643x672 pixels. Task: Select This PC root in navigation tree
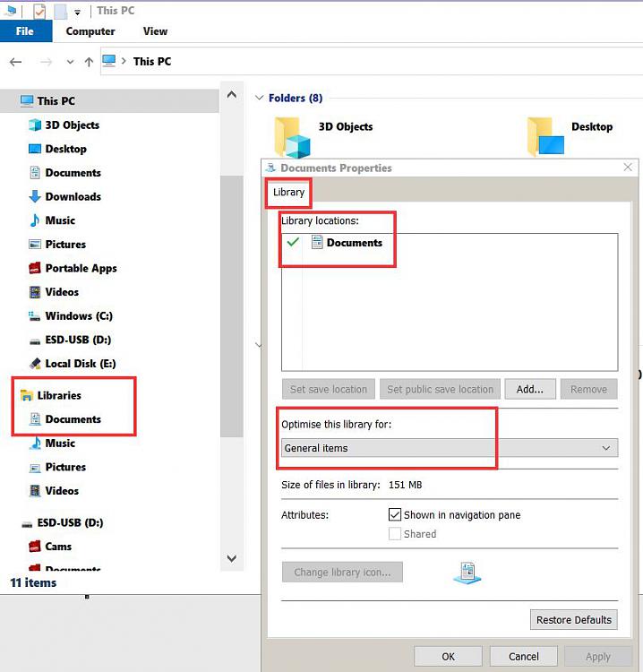(109, 101)
